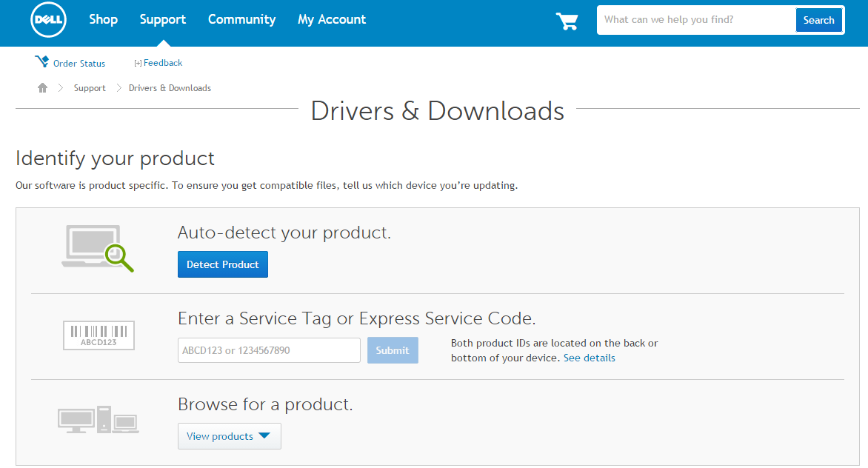The width and height of the screenshot is (868, 468).
Task: Click the plus icon beside Feedback
Action: [138, 63]
